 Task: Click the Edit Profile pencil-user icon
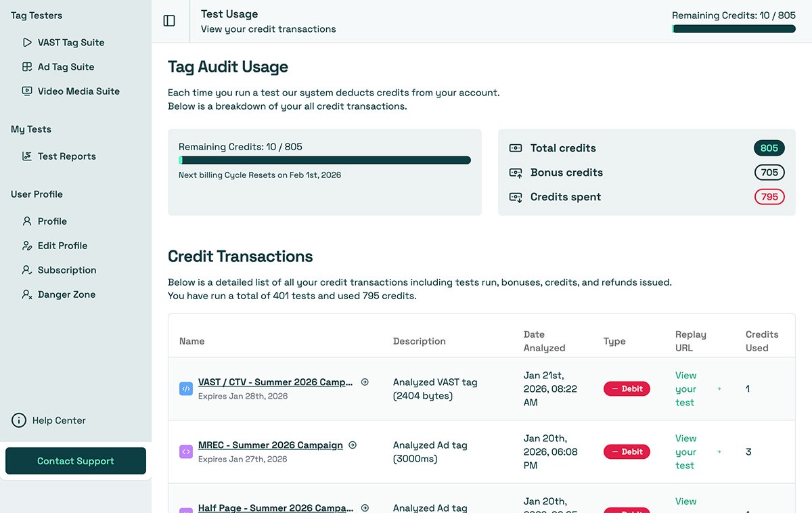pos(27,246)
